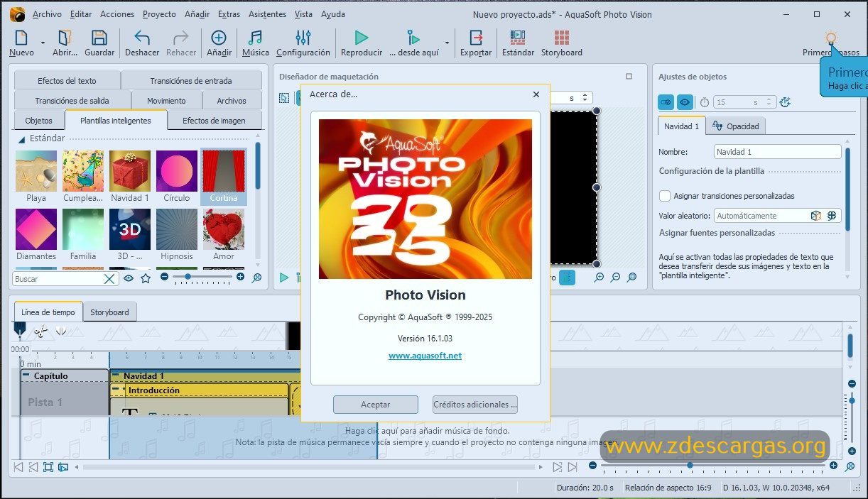Open the Archivo menu
The width and height of the screenshot is (868, 499).
pyautogui.click(x=47, y=14)
